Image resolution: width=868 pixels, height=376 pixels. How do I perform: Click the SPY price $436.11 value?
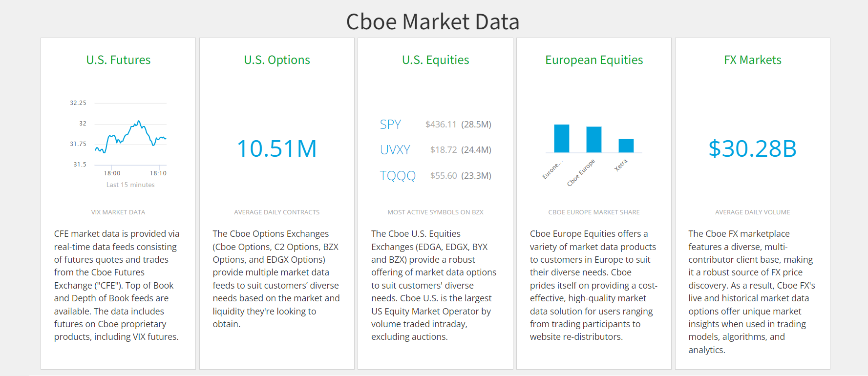coord(441,125)
